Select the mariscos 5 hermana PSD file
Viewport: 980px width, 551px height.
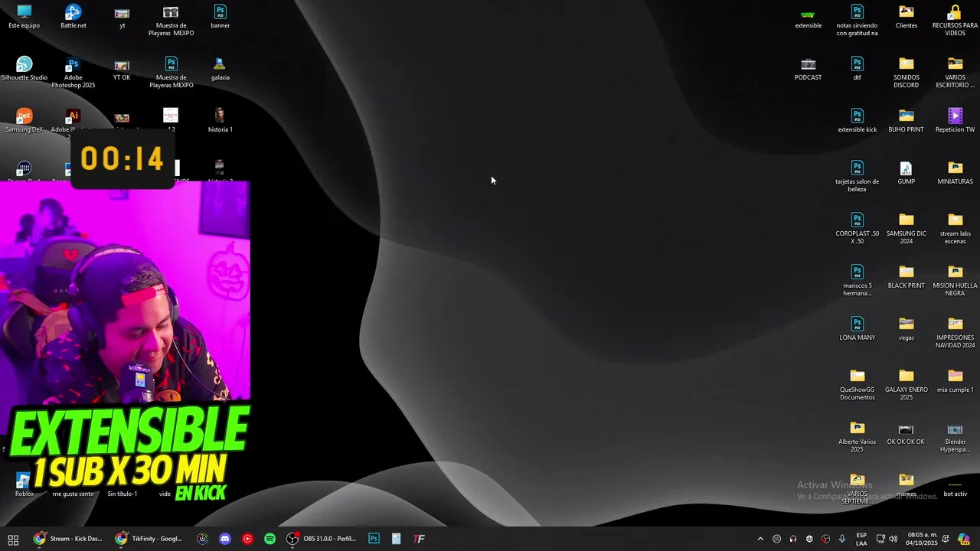[857, 281]
